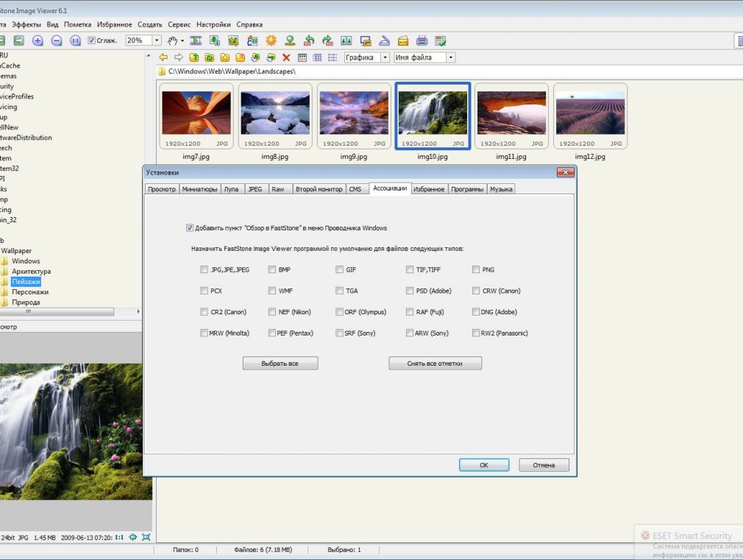743x560 pixels.
Task: Tick the CR2 (Canon) checkbox
Action: pos(204,311)
